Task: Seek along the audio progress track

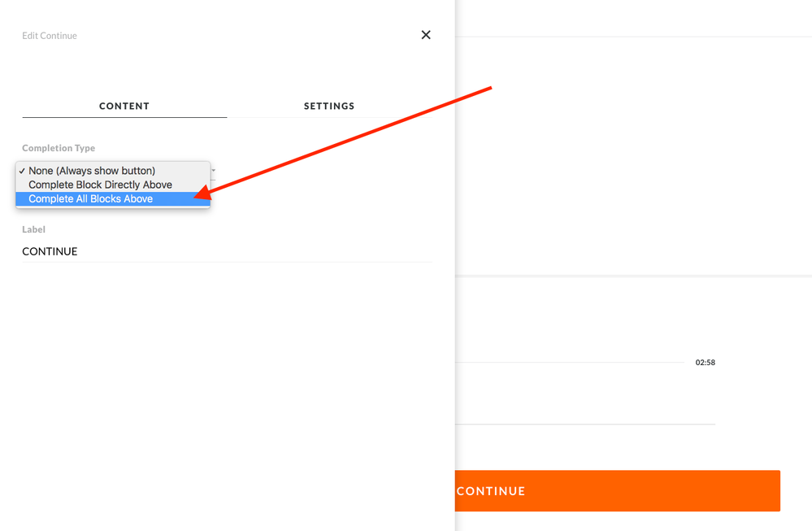Action: click(x=569, y=362)
